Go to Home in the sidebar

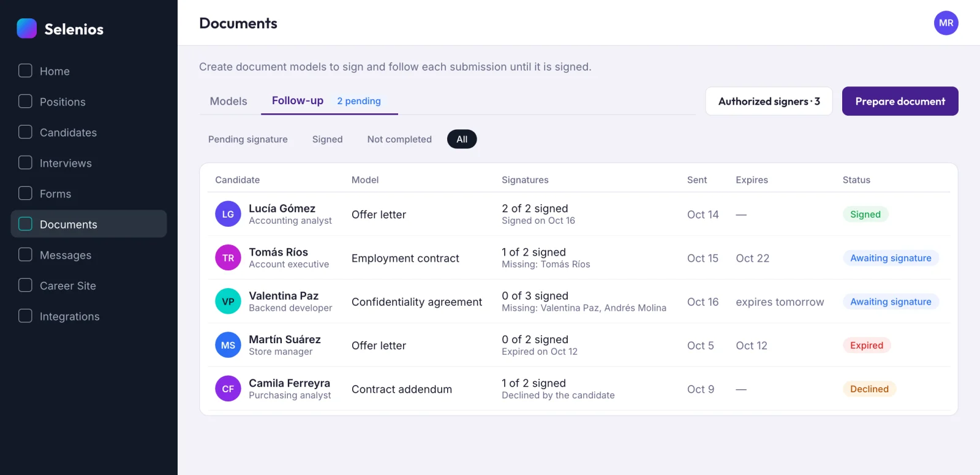click(89, 71)
